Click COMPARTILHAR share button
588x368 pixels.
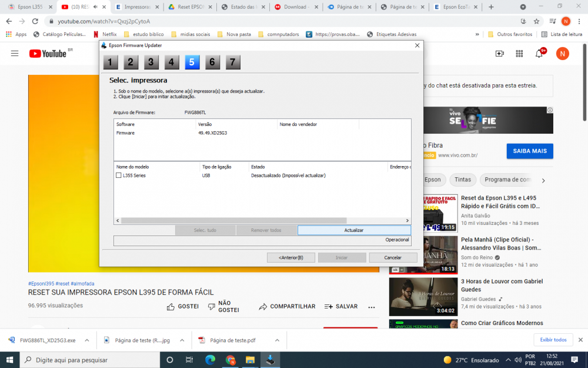[x=287, y=306]
